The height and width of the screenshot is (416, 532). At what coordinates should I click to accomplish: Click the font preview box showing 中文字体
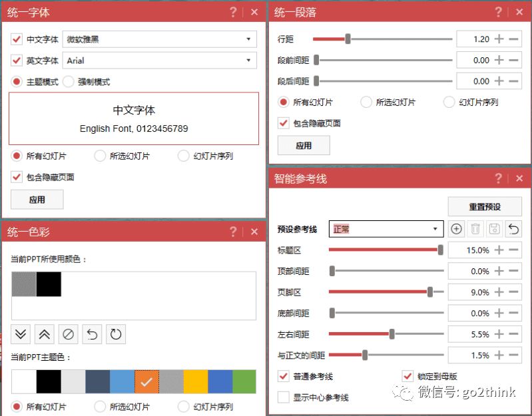(134, 118)
